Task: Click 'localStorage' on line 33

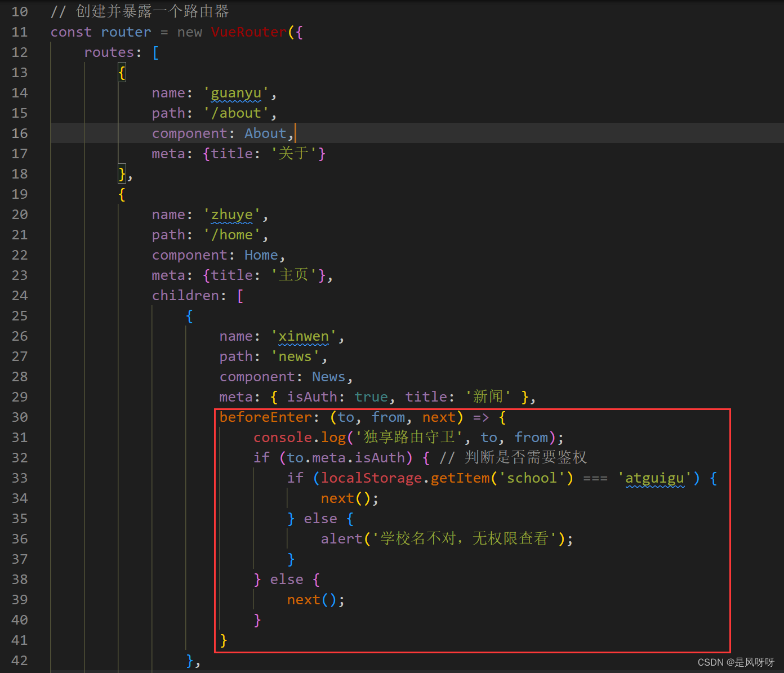Action: [x=371, y=478]
